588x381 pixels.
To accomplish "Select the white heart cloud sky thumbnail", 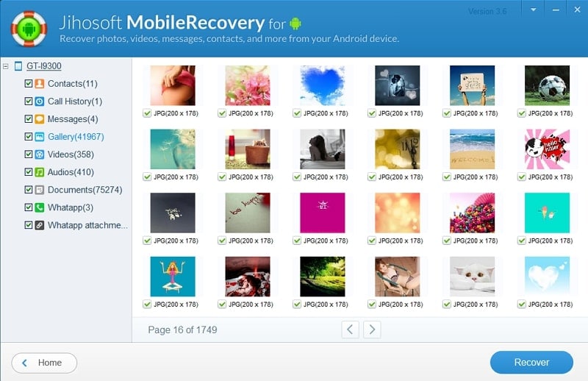I will [547, 277].
